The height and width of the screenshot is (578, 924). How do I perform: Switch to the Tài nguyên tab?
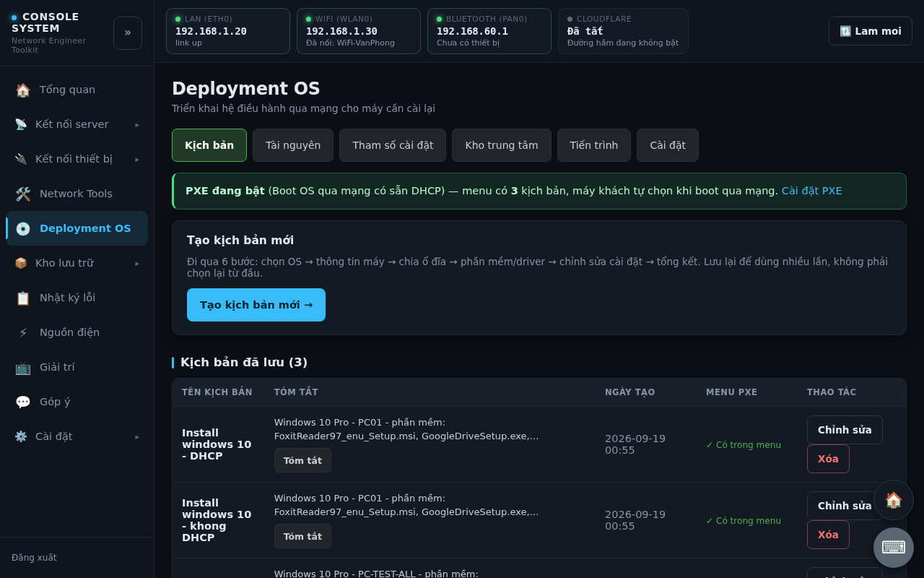(x=293, y=145)
